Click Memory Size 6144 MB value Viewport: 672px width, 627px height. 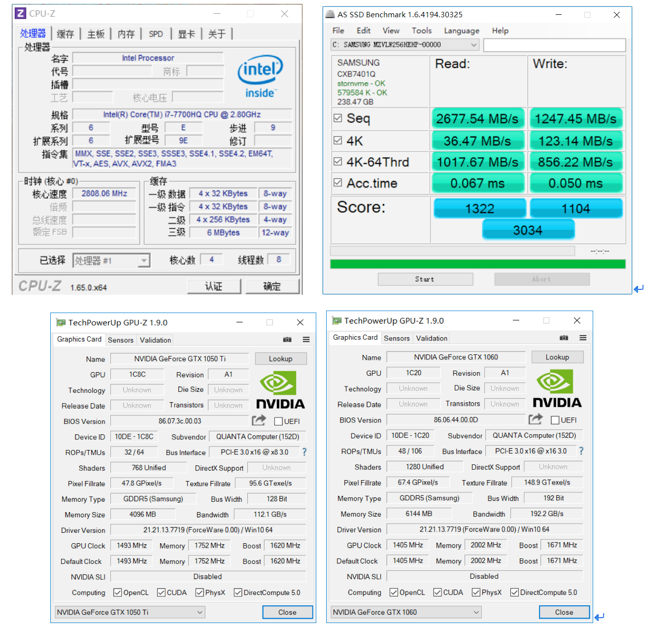[419, 514]
